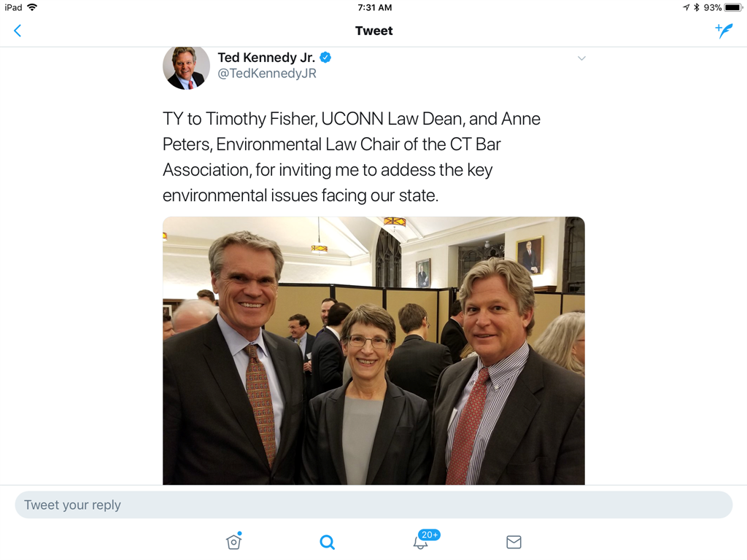Open the attached group photo

point(373,351)
